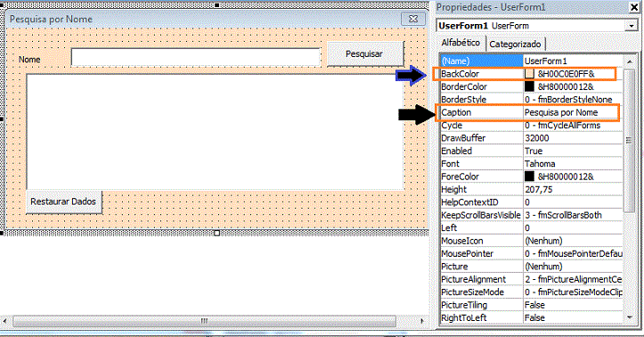Click the horizontal scrollbar left arrow
This screenshot has width=644, height=337.
pos(5,321)
